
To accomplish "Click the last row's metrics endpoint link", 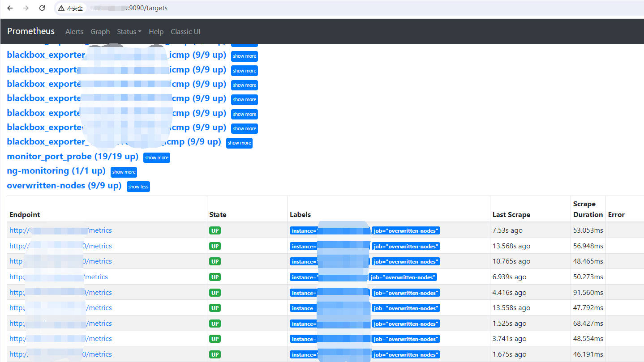I will click(100, 354).
